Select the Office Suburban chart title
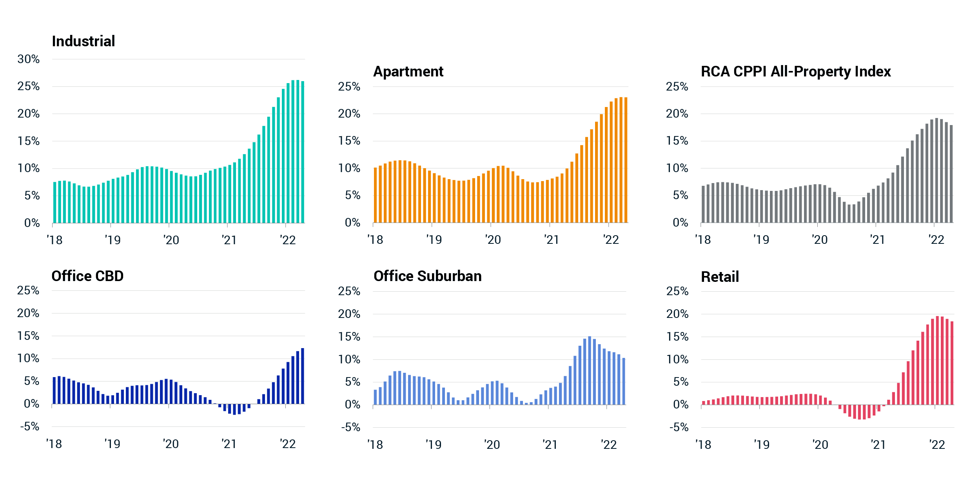Viewport: 980px width, 490px height. 427,276
